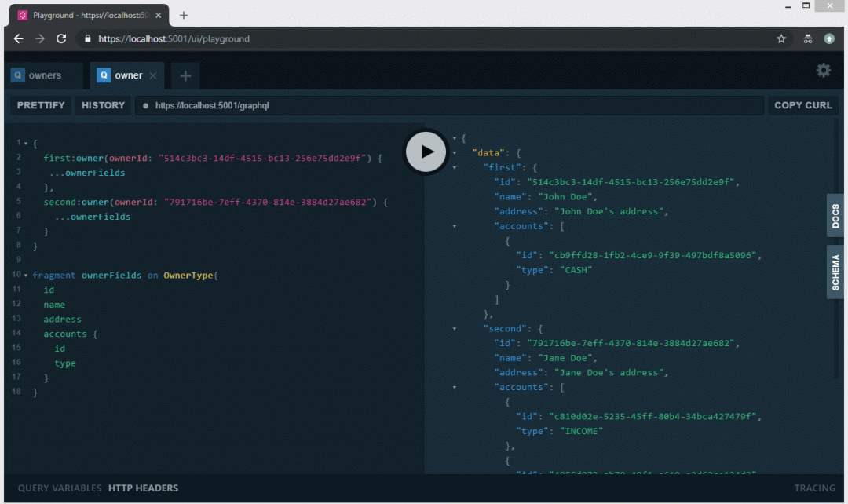Run the GraphQL query with play button
The width and height of the screenshot is (848, 504).
pyautogui.click(x=426, y=152)
